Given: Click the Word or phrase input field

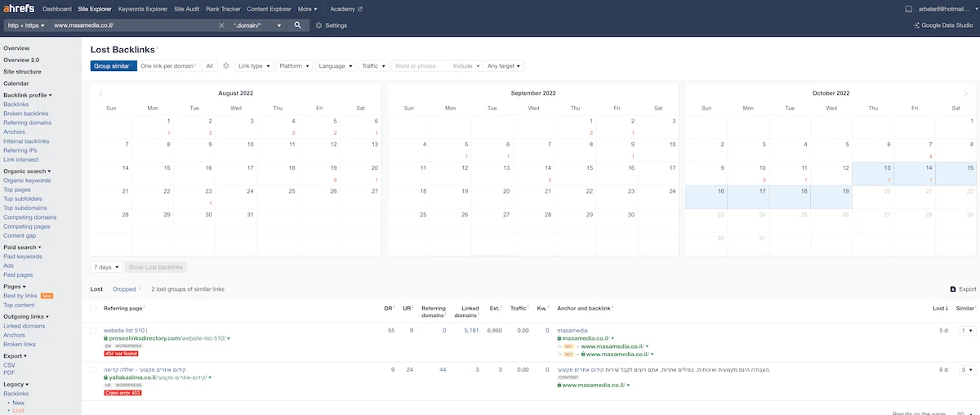Looking at the screenshot, I should 421,65.
